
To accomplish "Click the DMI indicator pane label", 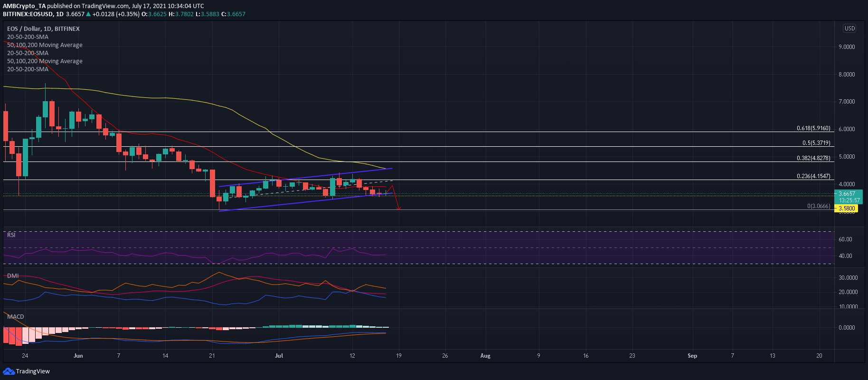I will coord(13,276).
